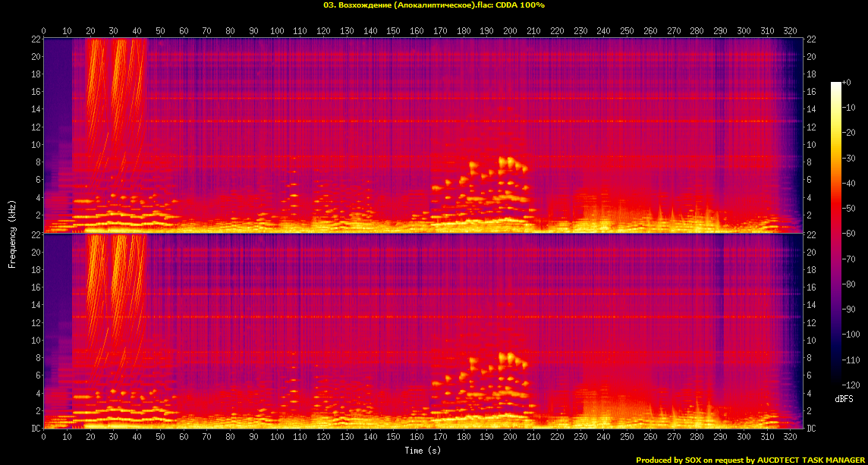Click the 'Frequency (kHz)' axis label
The height and width of the screenshot is (465, 868).
[12, 234]
